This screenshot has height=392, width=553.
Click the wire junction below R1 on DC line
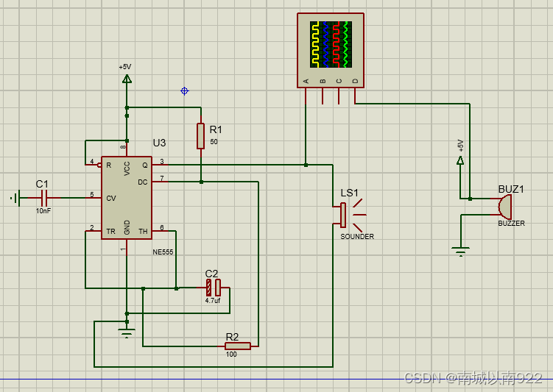(x=201, y=182)
